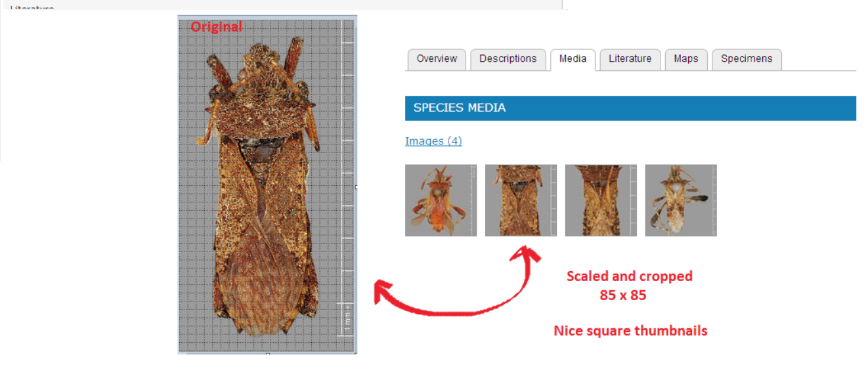Go to the Maps tab
The image size is (868, 373).
[685, 59]
